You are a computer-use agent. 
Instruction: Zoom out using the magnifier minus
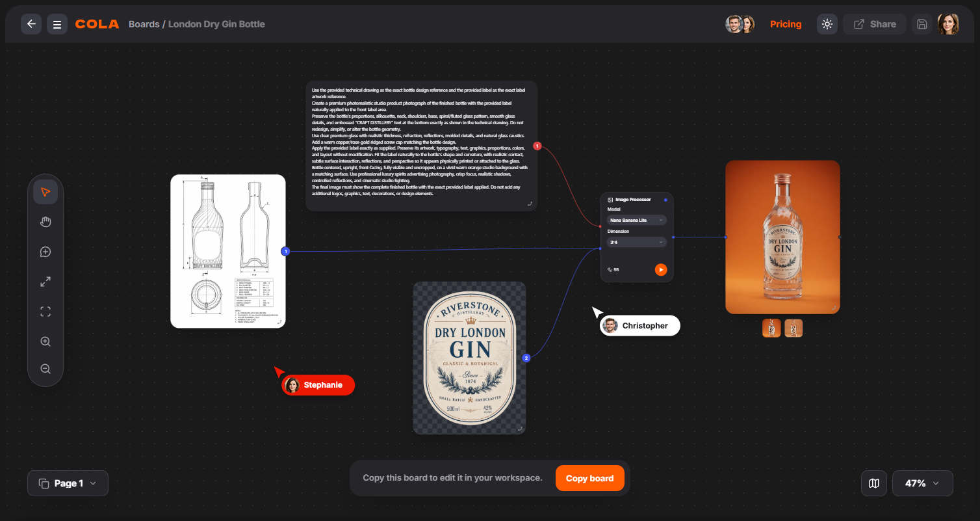(x=45, y=369)
